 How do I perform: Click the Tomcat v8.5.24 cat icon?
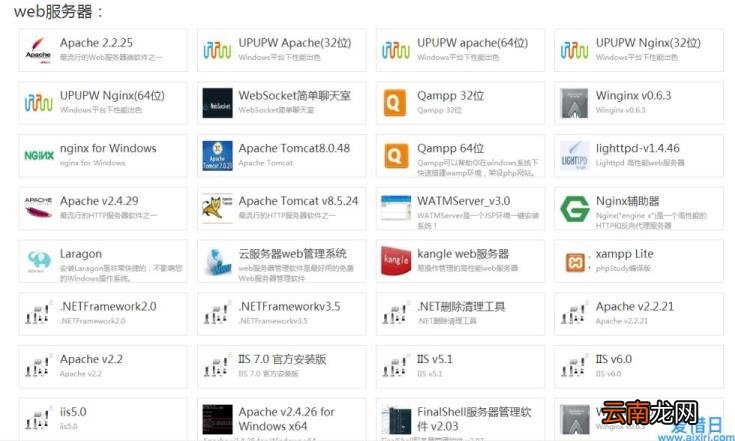(217, 208)
